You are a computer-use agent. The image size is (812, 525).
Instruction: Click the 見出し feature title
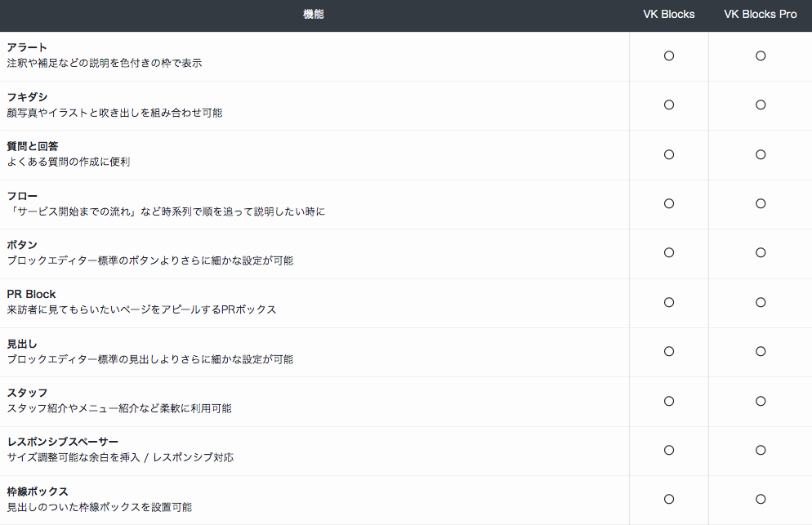[22, 344]
